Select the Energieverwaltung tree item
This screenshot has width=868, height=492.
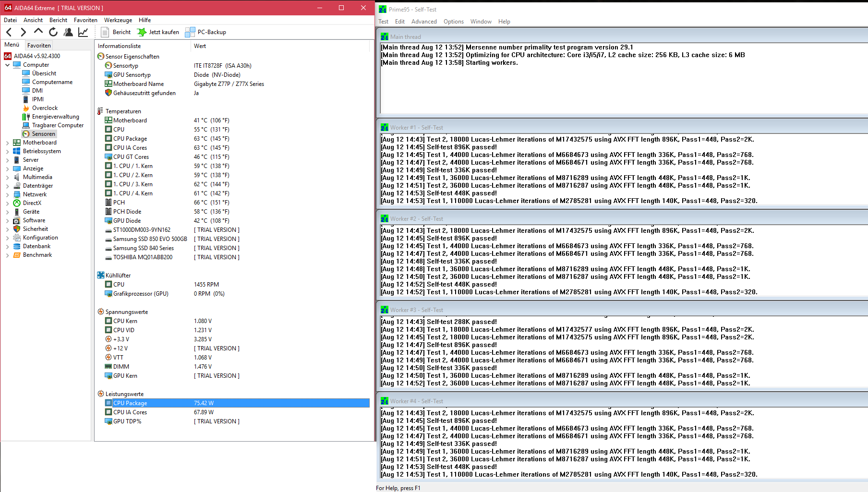51,117
